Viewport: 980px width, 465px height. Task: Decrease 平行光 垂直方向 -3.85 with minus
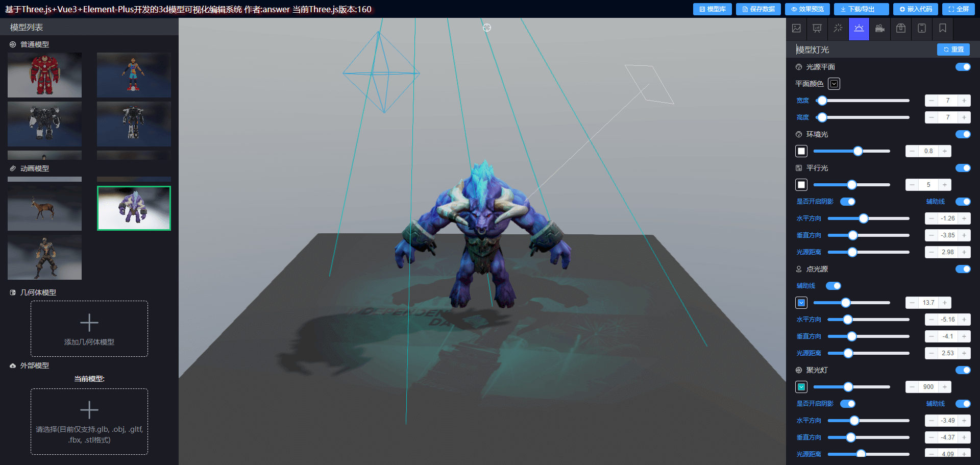coord(932,235)
